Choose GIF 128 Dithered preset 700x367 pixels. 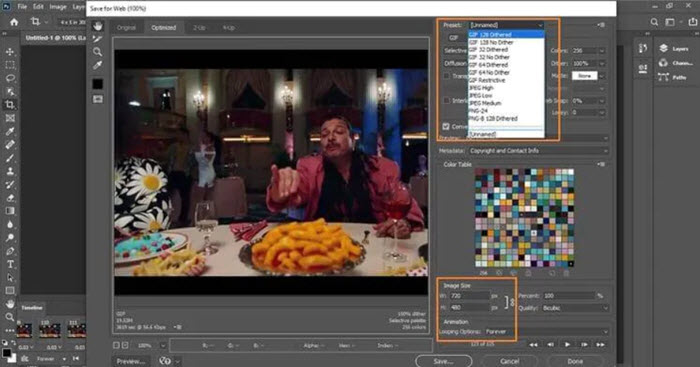[x=506, y=34]
